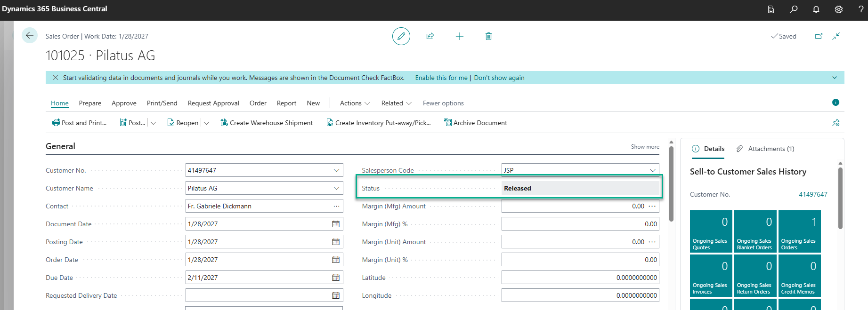Click the Longitude input field
Viewport: 868px width, 310px height.
tap(580, 295)
